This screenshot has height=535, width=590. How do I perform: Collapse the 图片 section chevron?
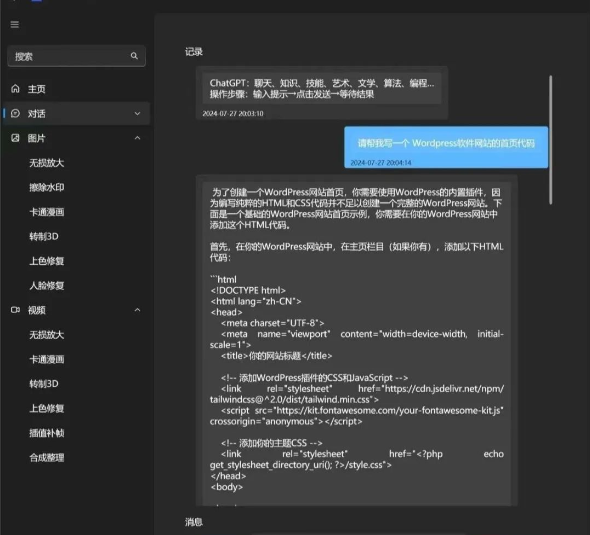(137, 138)
